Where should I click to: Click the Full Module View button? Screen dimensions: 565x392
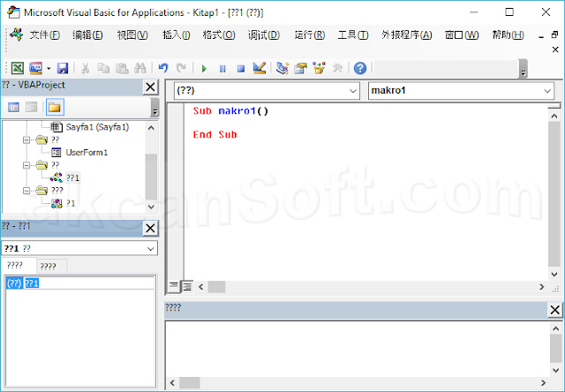(187, 286)
